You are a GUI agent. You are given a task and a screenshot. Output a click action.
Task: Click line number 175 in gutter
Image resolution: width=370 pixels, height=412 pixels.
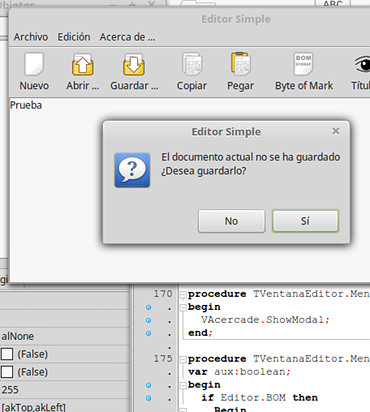click(x=163, y=359)
